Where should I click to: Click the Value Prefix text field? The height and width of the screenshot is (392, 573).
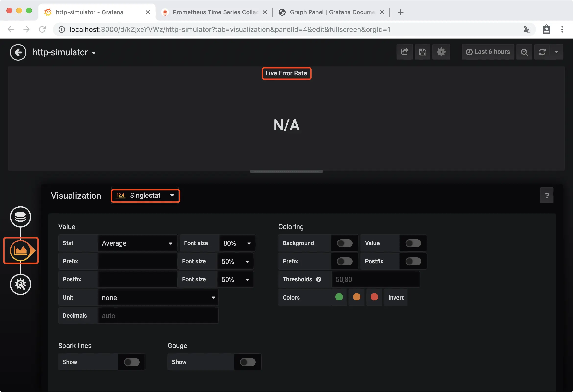click(x=137, y=261)
